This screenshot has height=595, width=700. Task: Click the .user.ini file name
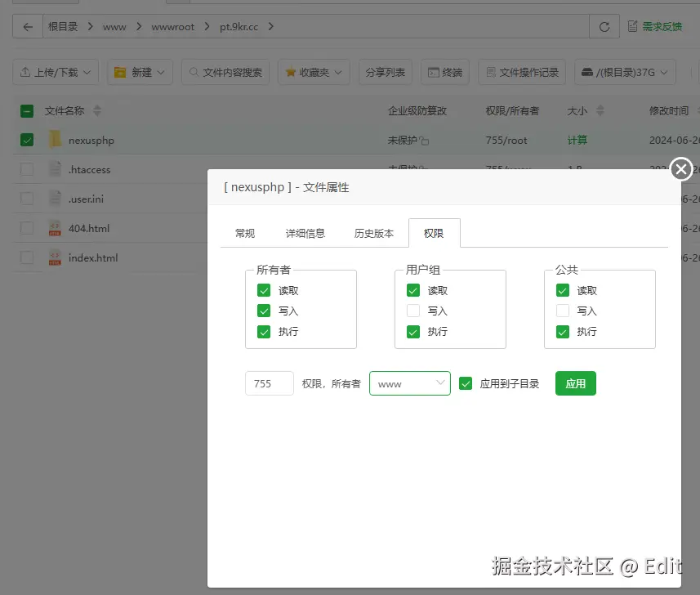coord(86,199)
